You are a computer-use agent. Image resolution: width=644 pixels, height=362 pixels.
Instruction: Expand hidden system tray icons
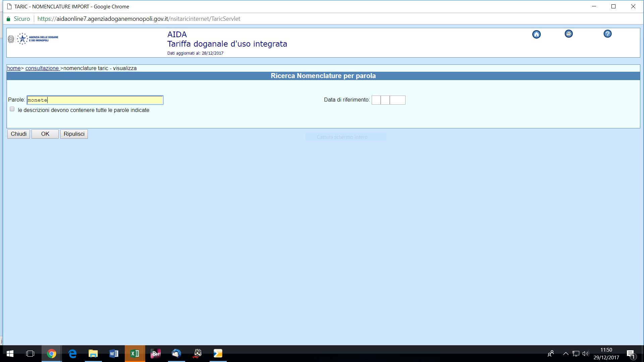[566, 354]
